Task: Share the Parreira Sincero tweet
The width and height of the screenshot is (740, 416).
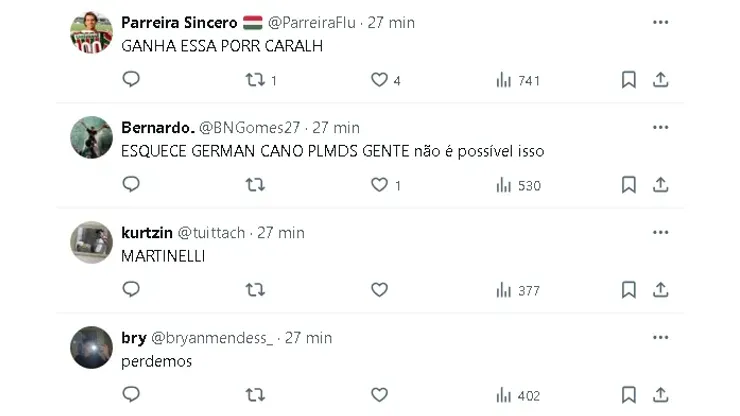Action: pos(661,80)
